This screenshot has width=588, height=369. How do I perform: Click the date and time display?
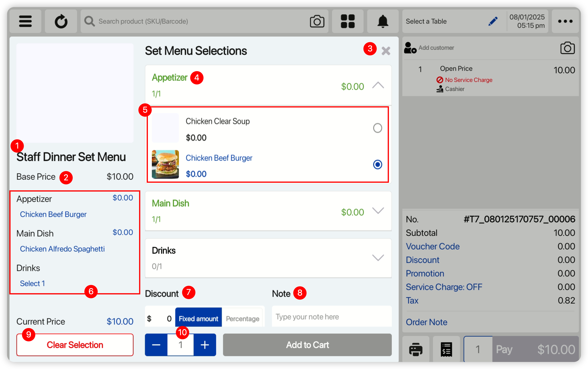[x=527, y=21]
